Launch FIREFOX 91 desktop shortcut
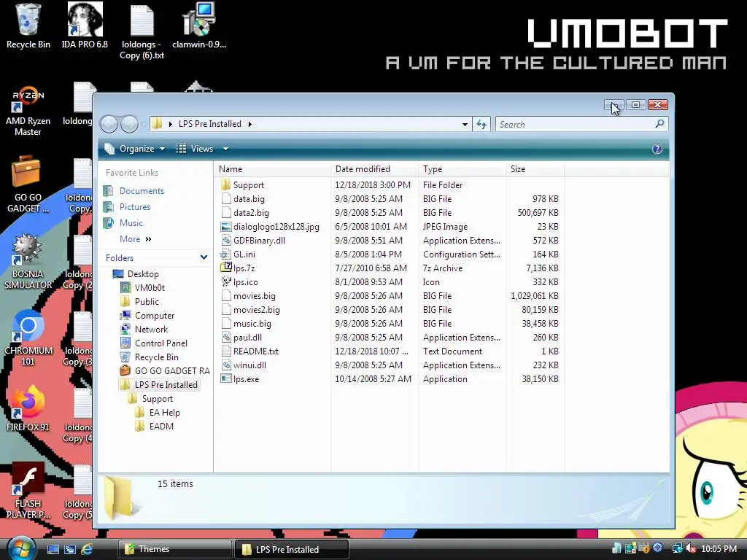 coord(28,408)
